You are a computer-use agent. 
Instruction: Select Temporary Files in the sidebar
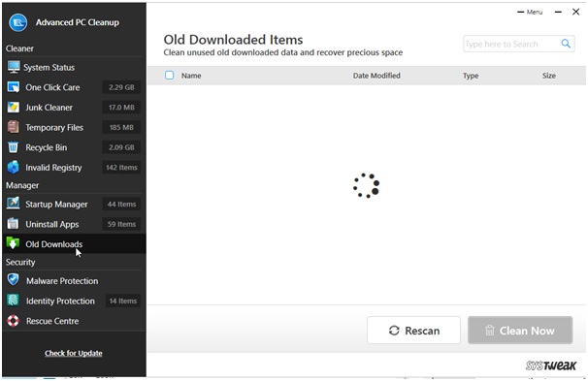(54, 128)
